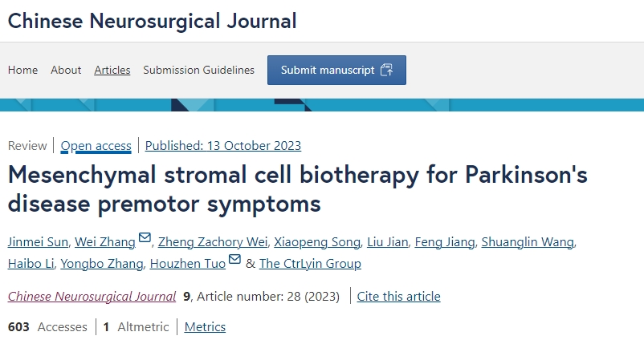The height and width of the screenshot is (344, 644).
Task: Click the email envelope icon after Wei Zhang
Action: coord(145,237)
